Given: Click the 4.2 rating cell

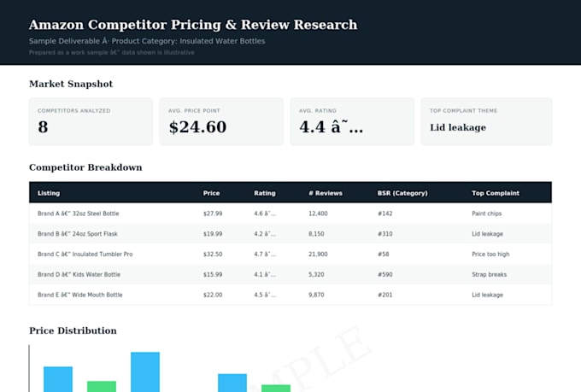Looking at the screenshot, I should coord(265,234).
